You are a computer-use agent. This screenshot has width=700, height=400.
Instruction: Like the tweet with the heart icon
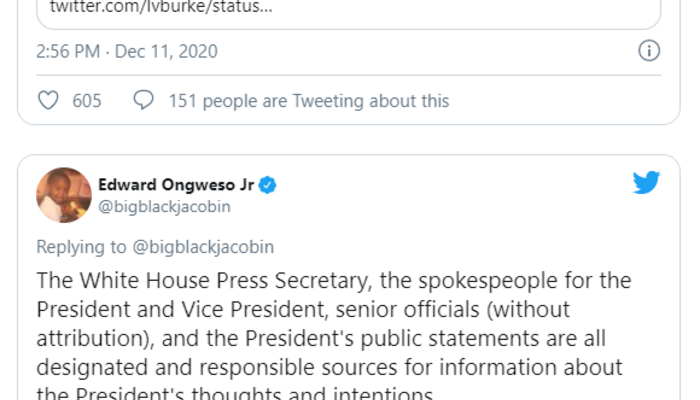tap(48, 101)
